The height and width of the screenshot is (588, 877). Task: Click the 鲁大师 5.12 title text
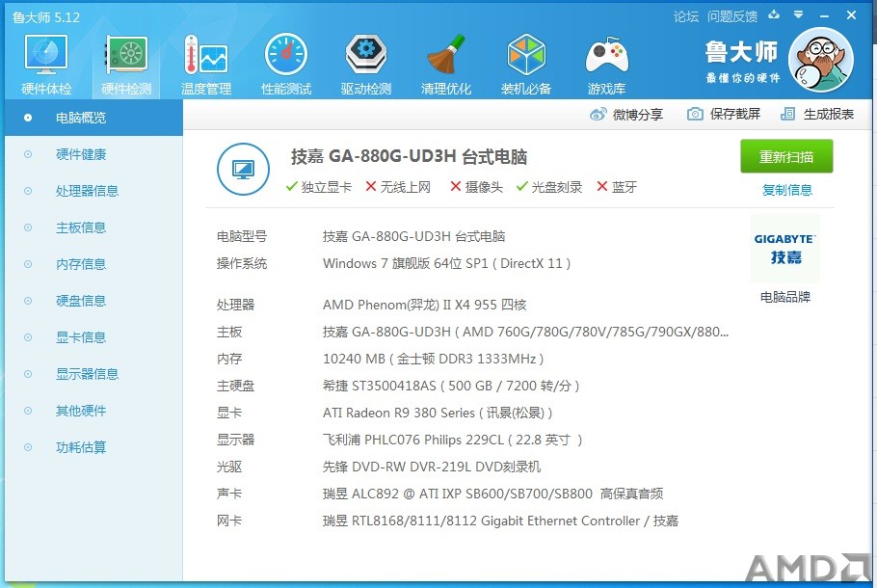(46, 17)
